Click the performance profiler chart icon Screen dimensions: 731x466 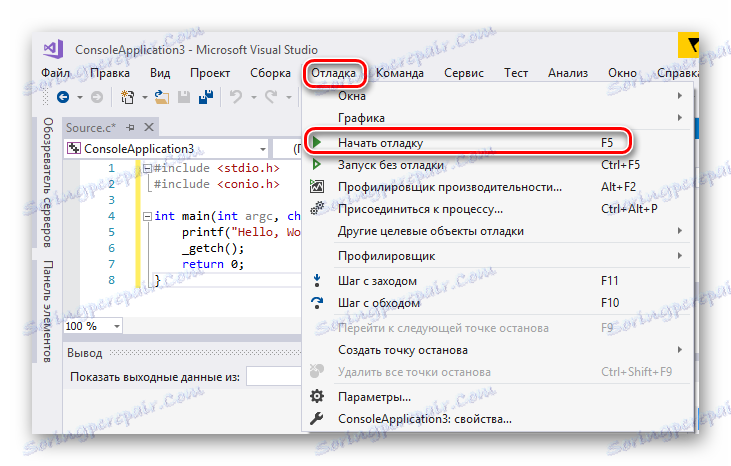[317, 186]
